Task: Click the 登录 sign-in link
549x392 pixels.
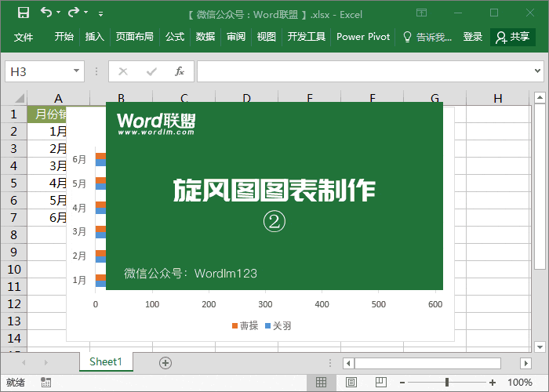Action: [473, 37]
